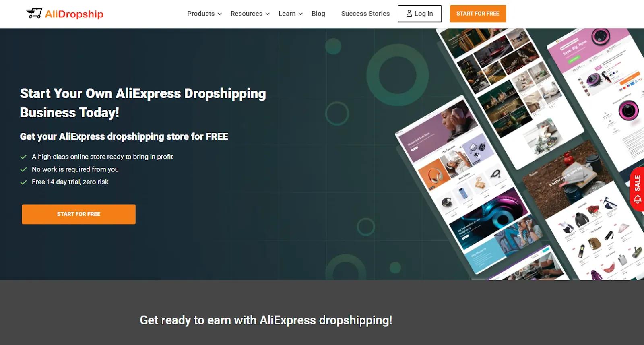
Task: Click the AliDropship shopping cart logo icon
Action: click(34, 13)
